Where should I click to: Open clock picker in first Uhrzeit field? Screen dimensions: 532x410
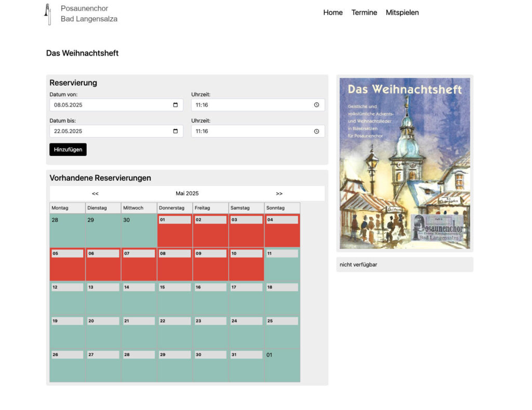click(316, 105)
